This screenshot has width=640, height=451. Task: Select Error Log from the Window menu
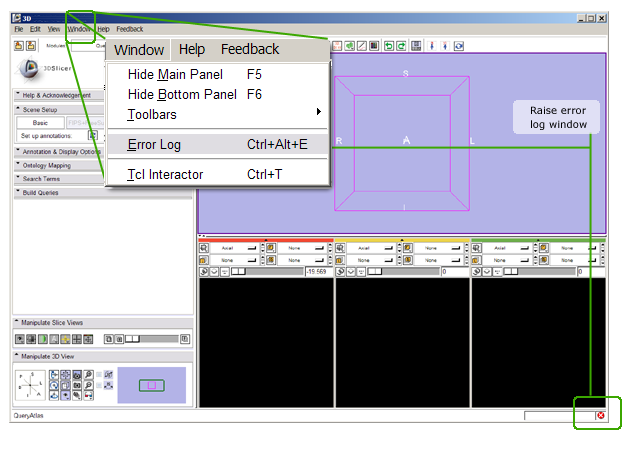(154, 144)
